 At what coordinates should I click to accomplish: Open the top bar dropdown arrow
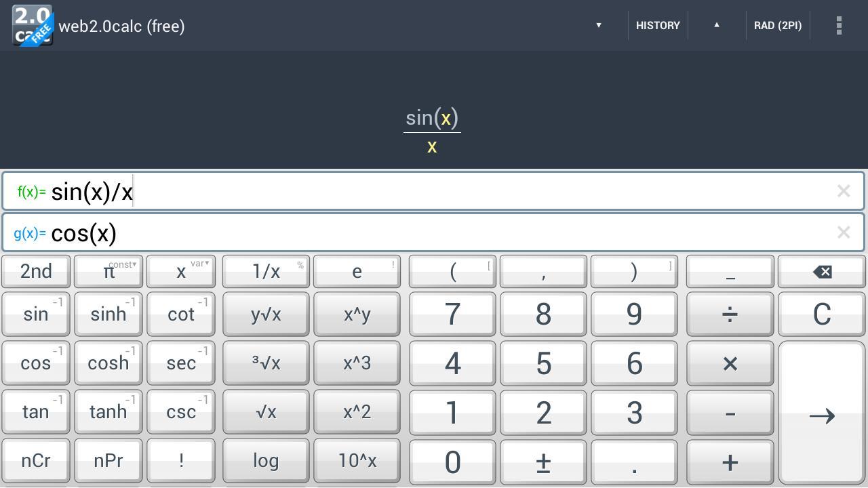pos(598,25)
